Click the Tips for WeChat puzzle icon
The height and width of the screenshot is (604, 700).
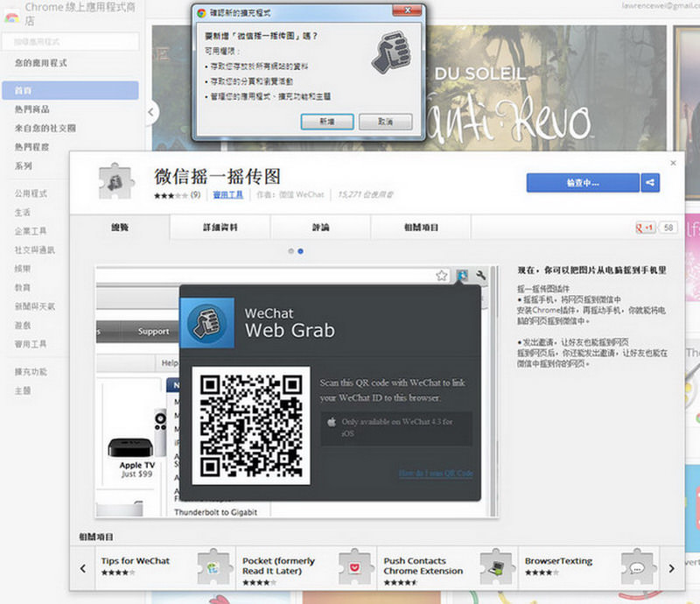click(214, 566)
